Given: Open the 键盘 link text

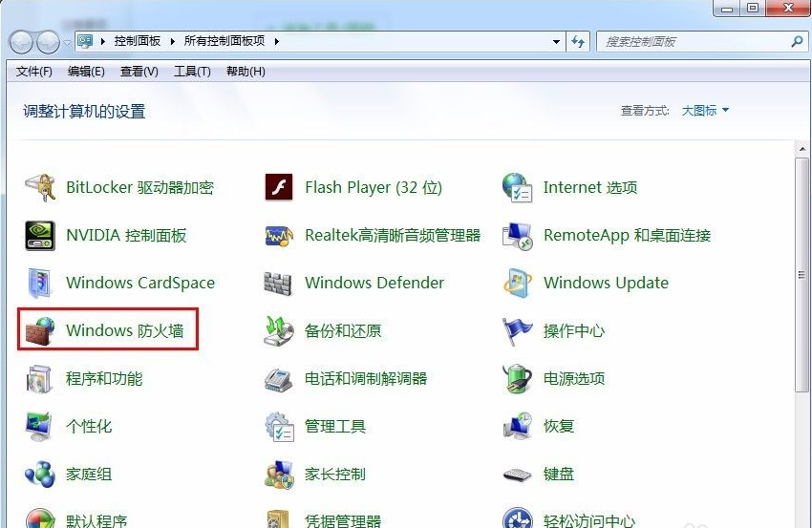Looking at the screenshot, I should [558, 474].
